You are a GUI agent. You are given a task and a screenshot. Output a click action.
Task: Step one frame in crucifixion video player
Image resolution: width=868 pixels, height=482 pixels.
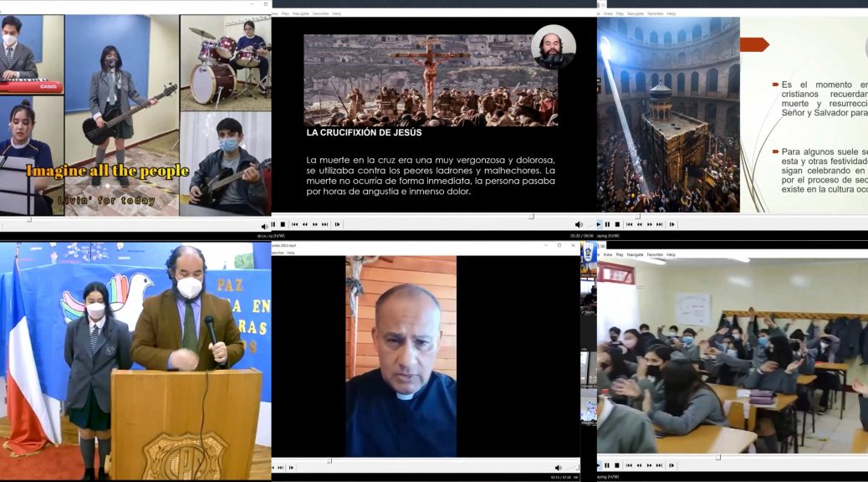(x=337, y=224)
